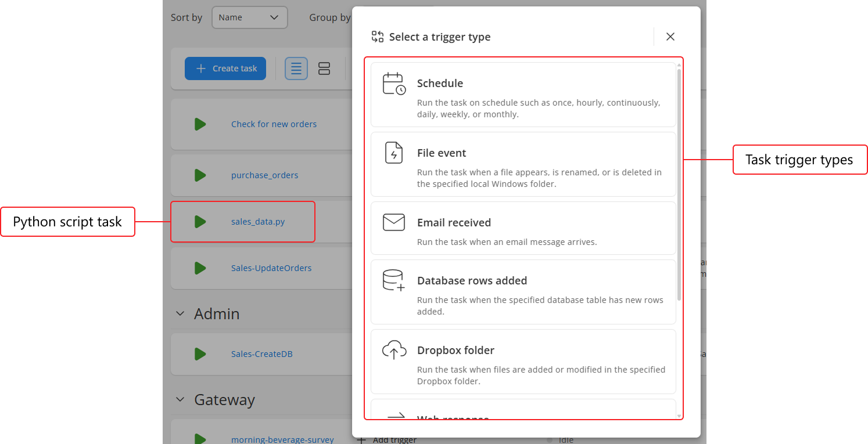
Task: Click Add trigger for morning-beverage-survey
Action: (387, 440)
